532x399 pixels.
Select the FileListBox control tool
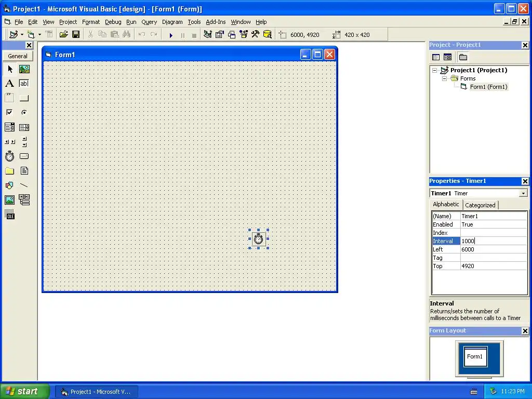(24, 170)
